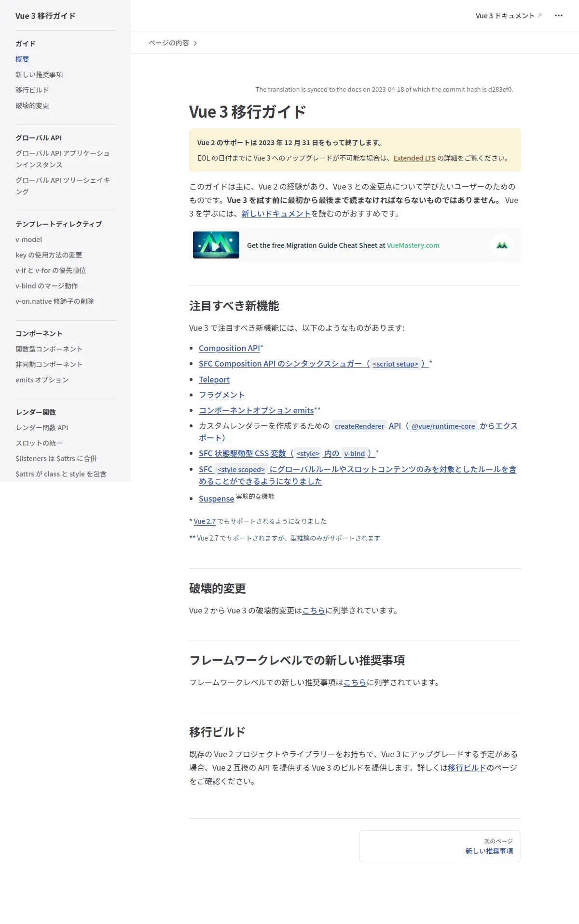Viewport: 579px width, 924px height.
Task: Click the VueMastery logo icon
Action: click(502, 245)
